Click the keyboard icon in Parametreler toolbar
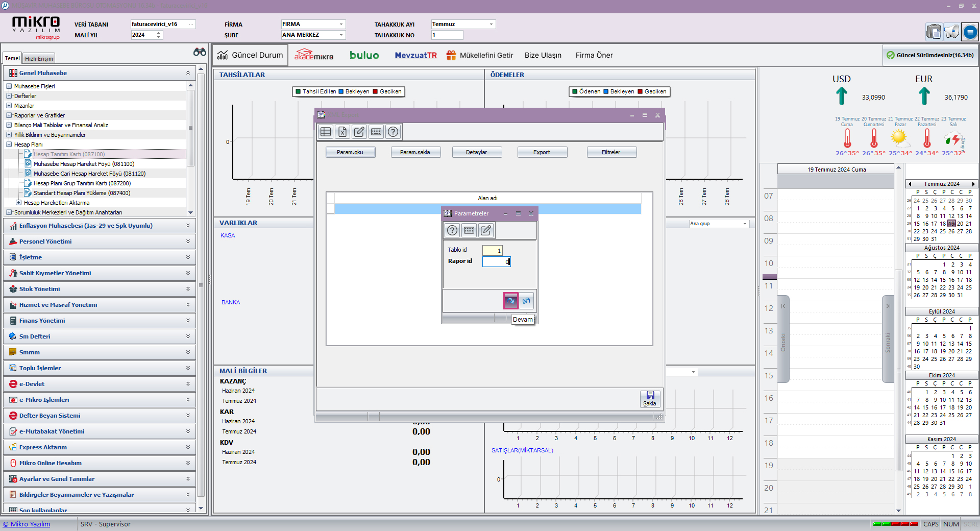Screen dimensions: 980x531 pos(469,230)
